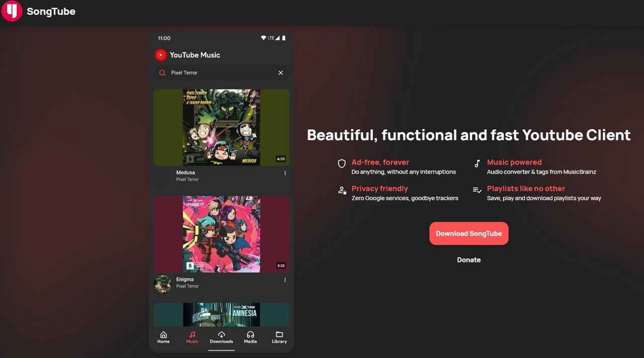
Task: Open the overflow menu for Medusa
Action: tap(285, 173)
